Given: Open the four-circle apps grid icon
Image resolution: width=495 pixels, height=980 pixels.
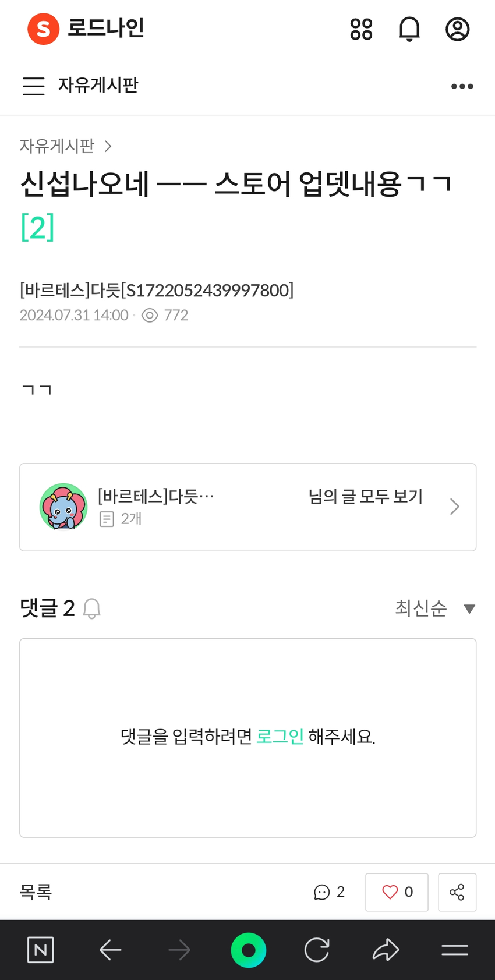Looking at the screenshot, I should [361, 29].
